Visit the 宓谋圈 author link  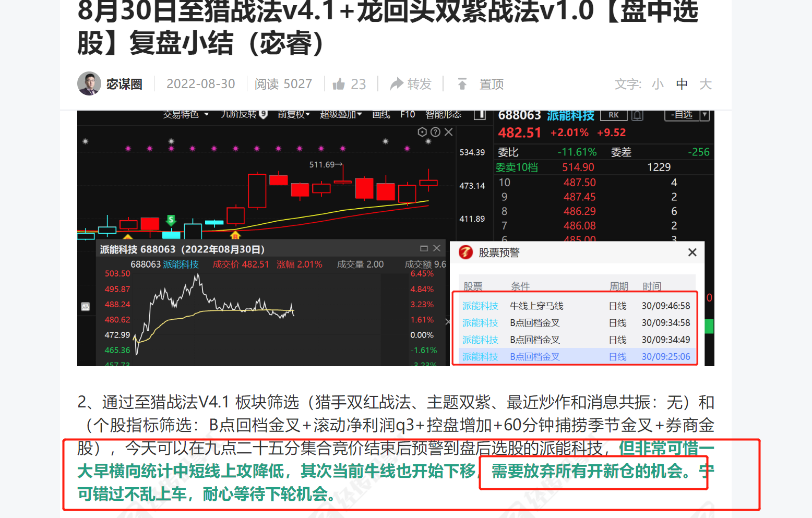[124, 84]
